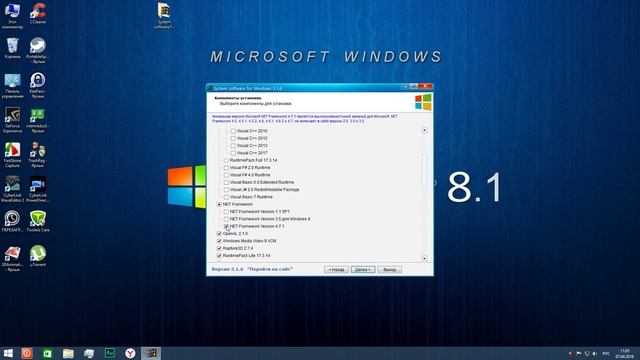This screenshot has height=360, width=640.
Task: Open the This Computer desktop icon
Action: 12,16
